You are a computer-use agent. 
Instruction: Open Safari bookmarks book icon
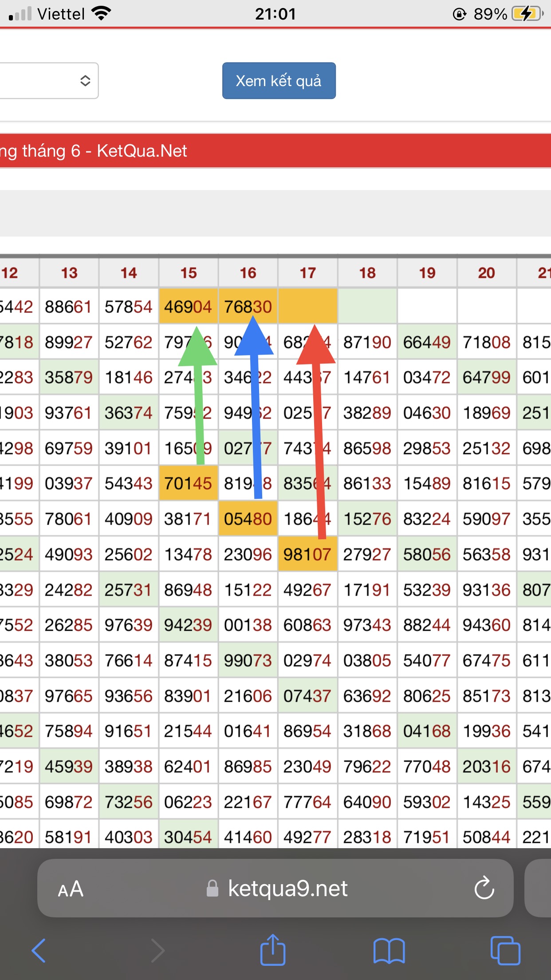pos(389,950)
